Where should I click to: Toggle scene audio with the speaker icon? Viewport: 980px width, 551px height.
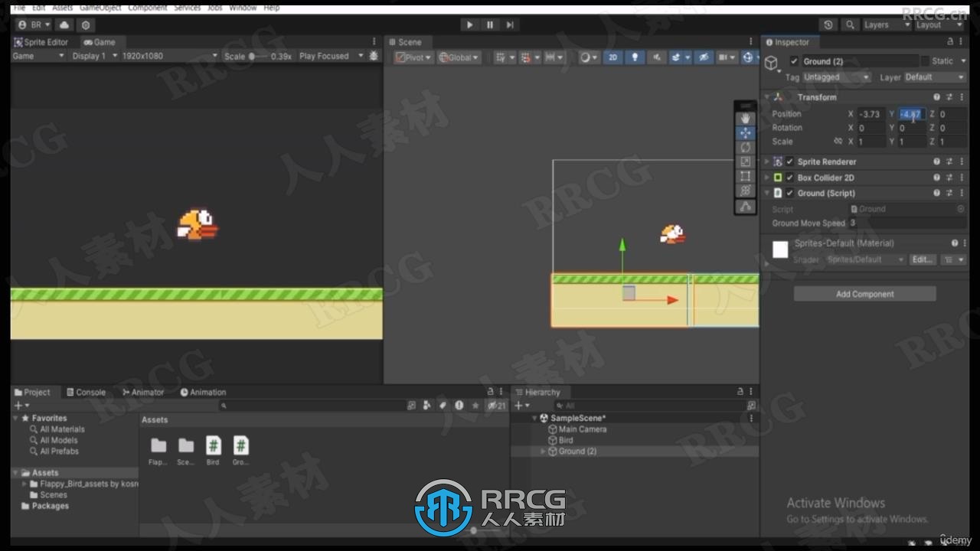(656, 57)
